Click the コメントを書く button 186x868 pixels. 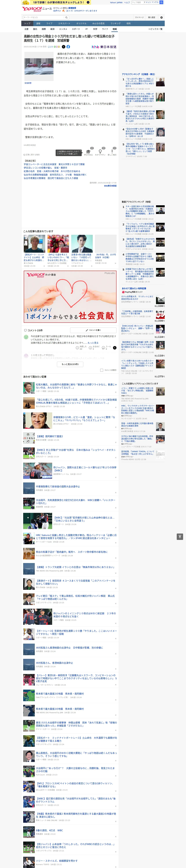pyautogui.click(x=93, y=330)
